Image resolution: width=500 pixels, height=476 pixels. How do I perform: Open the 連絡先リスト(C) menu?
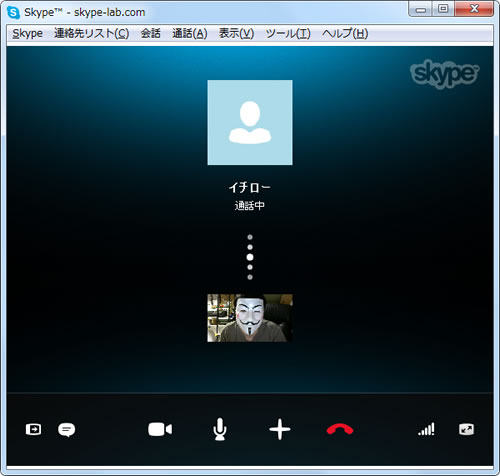[x=91, y=33]
